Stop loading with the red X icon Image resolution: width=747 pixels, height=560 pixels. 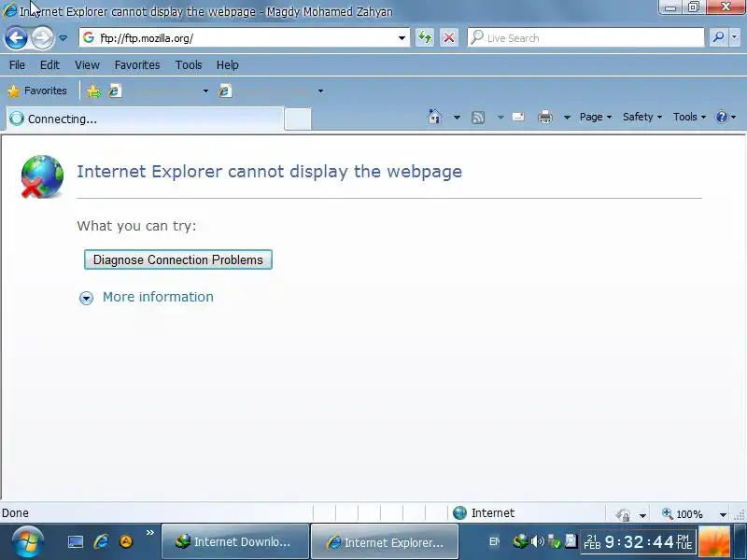point(449,37)
